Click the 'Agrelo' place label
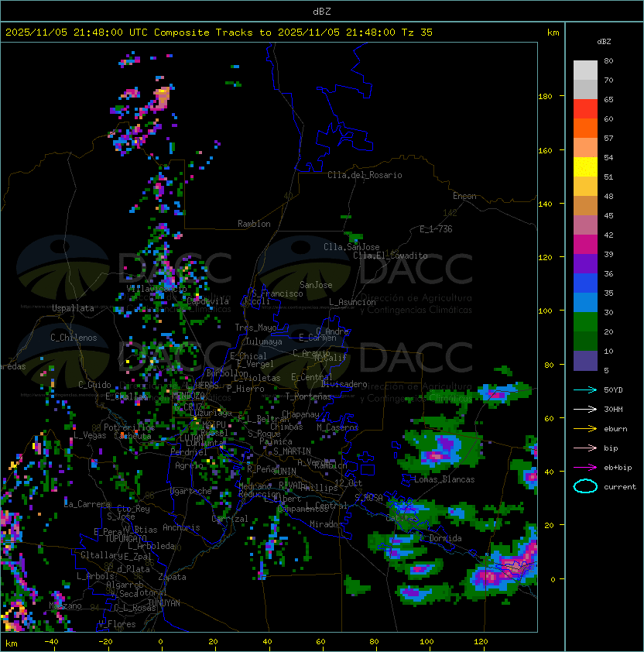This screenshot has height=652, width=644. coord(189,465)
